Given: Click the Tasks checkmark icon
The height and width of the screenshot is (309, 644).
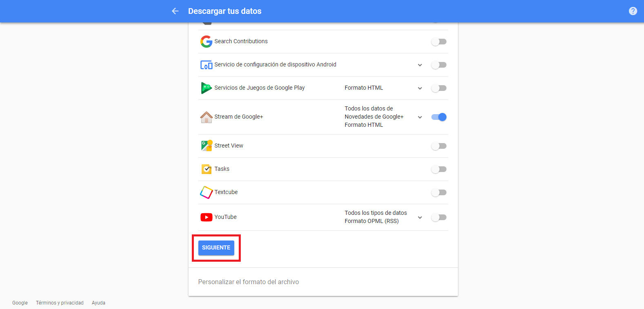Looking at the screenshot, I should (x=207, y=169).
